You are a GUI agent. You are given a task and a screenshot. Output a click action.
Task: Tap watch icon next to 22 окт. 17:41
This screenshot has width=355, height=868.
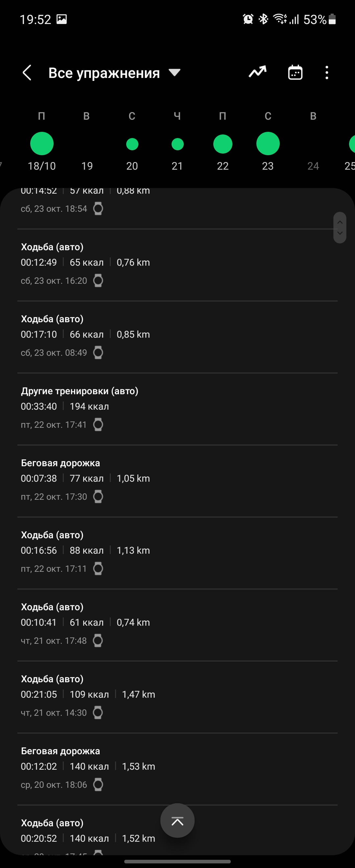coord(98,424)
